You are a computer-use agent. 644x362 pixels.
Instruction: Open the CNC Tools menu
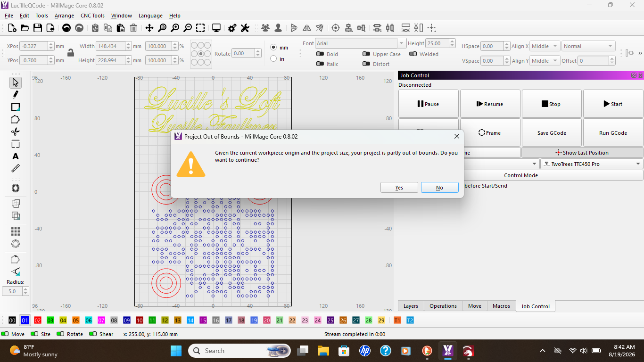click(92, 16)
